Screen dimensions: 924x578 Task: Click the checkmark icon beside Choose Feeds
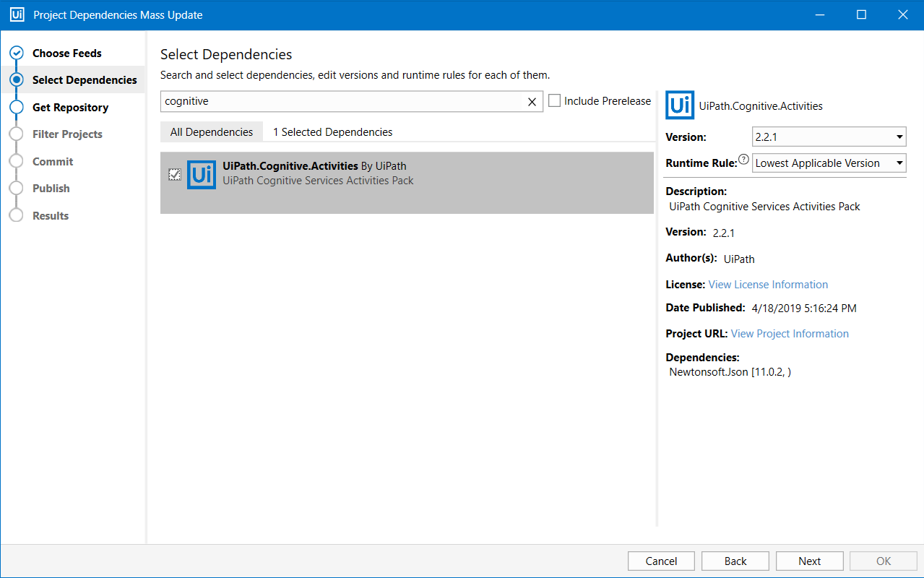click(16, 52)
